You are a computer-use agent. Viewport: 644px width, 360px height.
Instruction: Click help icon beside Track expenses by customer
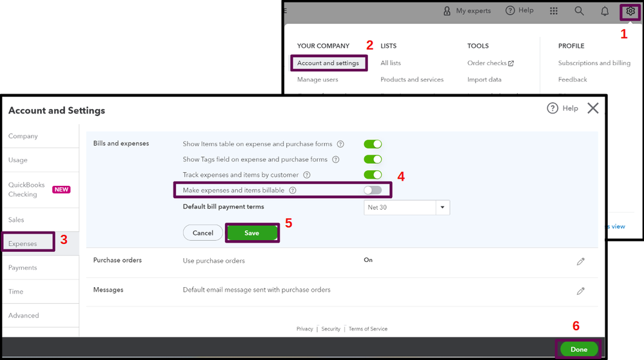tap(307, 175)
